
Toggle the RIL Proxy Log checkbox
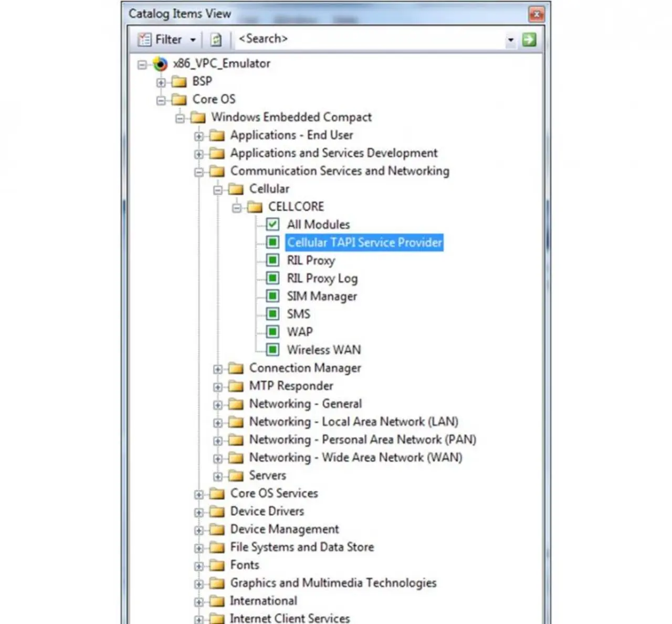[x=272, y=278]
